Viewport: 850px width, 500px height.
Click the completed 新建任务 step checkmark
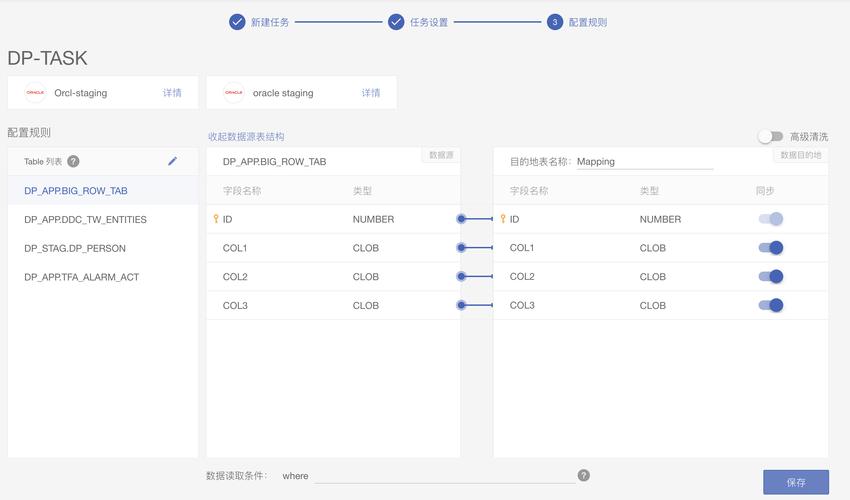237,22
